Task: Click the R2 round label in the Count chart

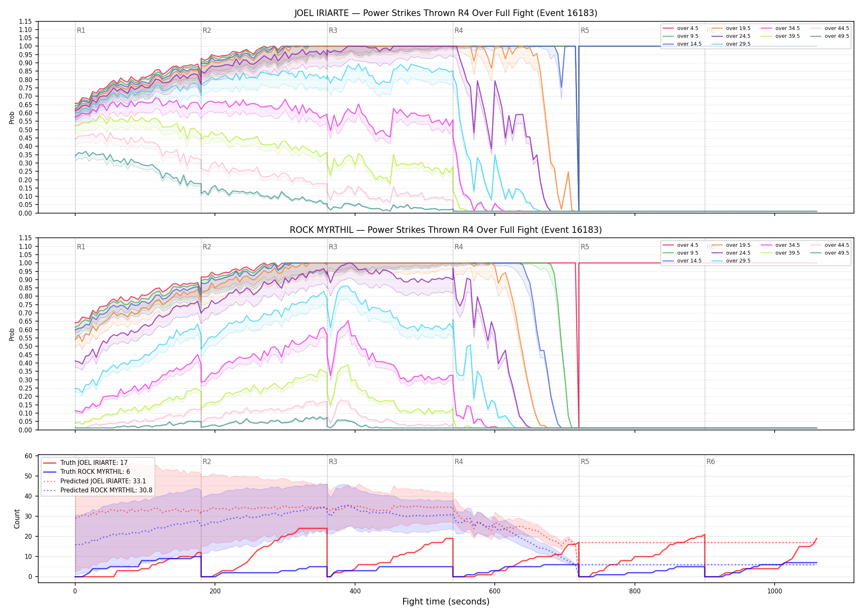Action: (207, 462)
